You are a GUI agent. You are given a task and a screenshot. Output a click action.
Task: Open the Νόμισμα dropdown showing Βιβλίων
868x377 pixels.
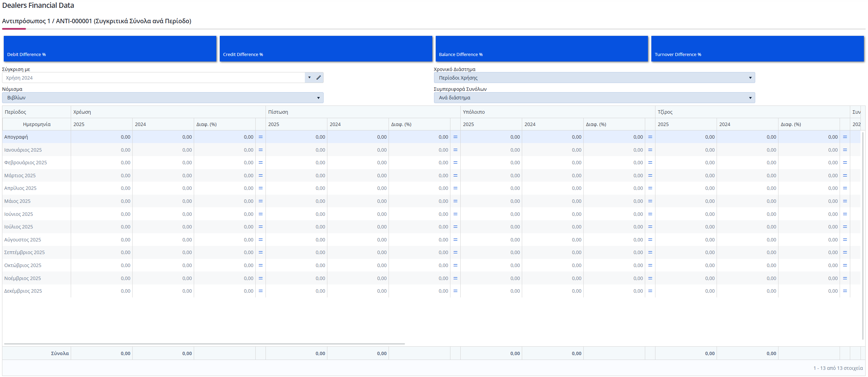click(163, 98)
